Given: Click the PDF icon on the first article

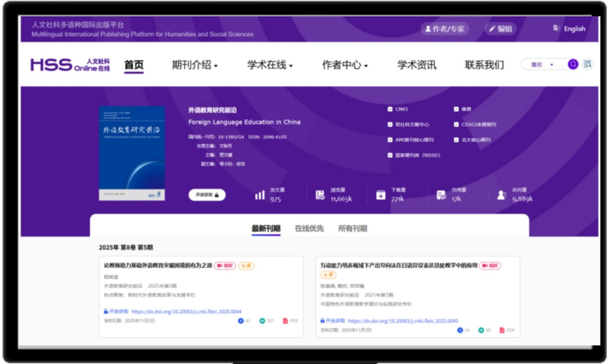Looking at the screenshot, I should [x=286, y=321].
